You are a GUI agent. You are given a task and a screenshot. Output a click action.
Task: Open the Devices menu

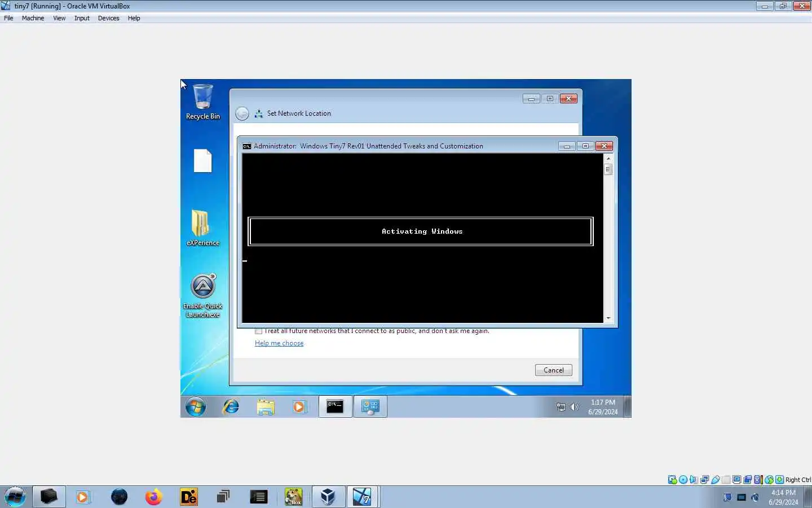(108, 18)
